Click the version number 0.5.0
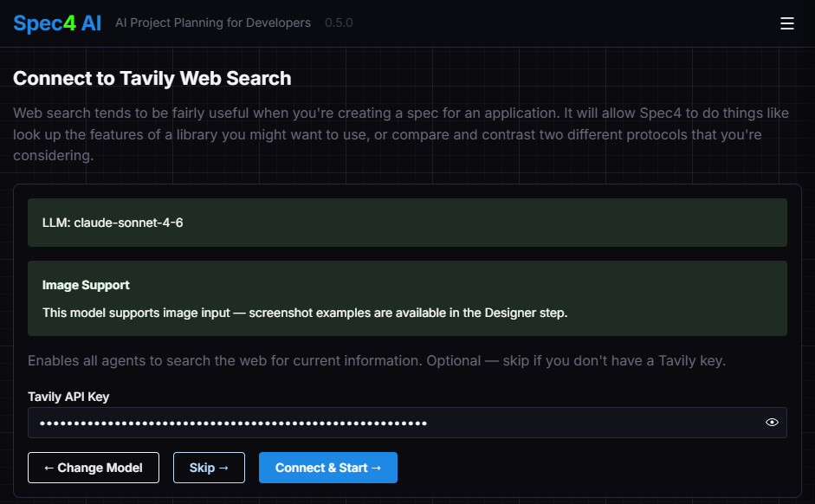Image resolution: width=815 pixels, height=504 pixels. 339,23
